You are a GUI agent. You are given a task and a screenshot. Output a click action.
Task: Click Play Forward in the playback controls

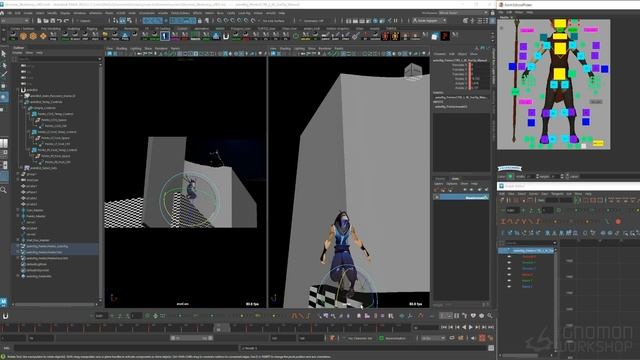pyautogui.click(x=471, y=327)
